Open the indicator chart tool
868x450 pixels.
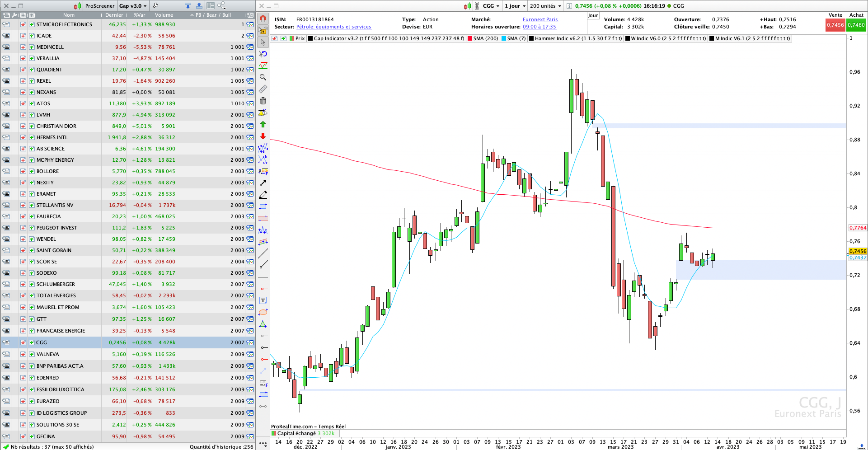pyautogui.click(x=263, y=66)
